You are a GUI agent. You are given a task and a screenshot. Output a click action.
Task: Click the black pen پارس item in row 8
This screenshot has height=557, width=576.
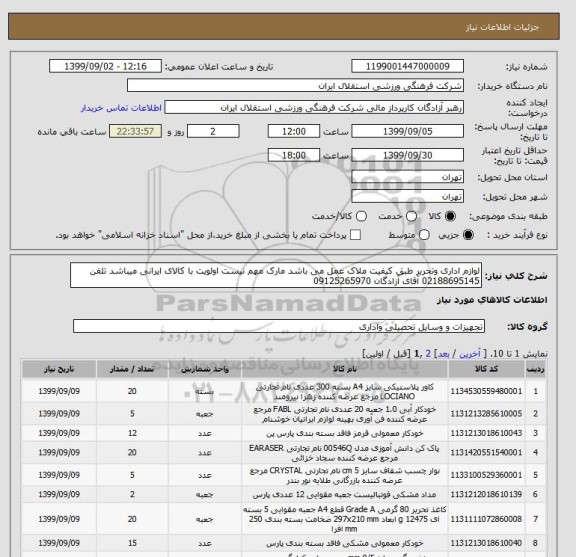pos(345,543)
